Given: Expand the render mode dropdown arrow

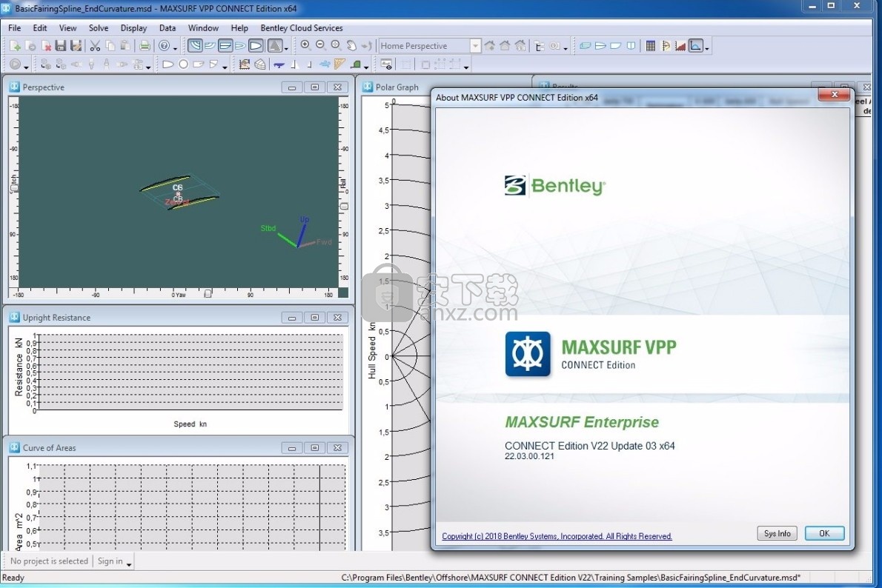Looking at the screenshot, I should [x=286, y=48].
